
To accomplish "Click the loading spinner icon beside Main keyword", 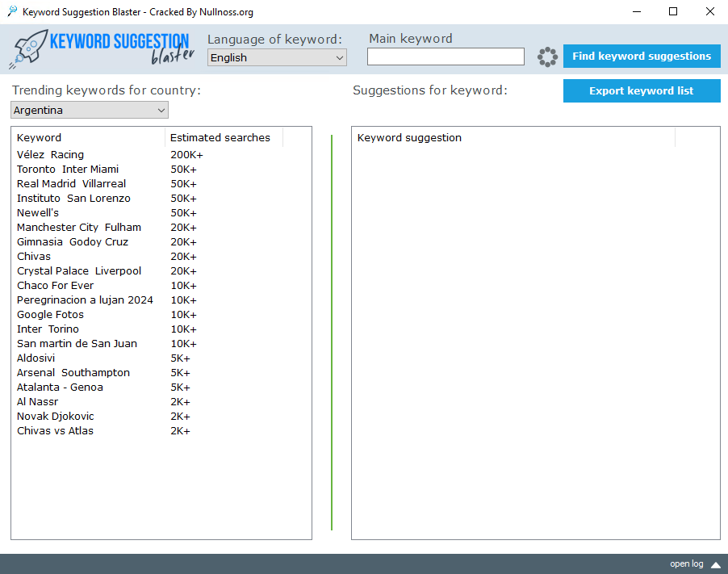I will click(x=547, y=57).
